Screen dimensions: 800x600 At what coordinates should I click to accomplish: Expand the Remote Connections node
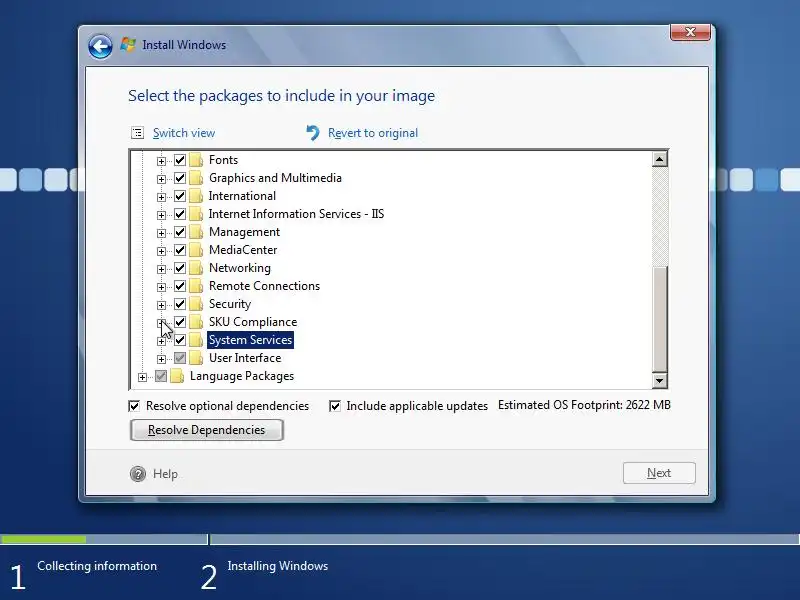point(161,287)
